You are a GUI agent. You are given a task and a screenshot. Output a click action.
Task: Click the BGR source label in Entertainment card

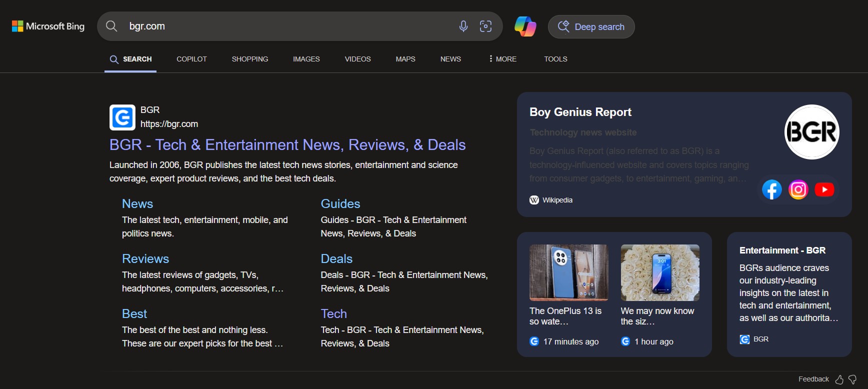coord(761,339)
